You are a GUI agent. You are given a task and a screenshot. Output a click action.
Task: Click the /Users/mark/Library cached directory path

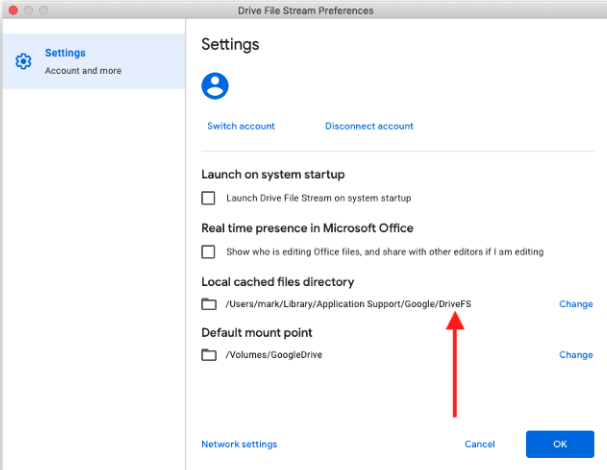click(x=348, y=304)
